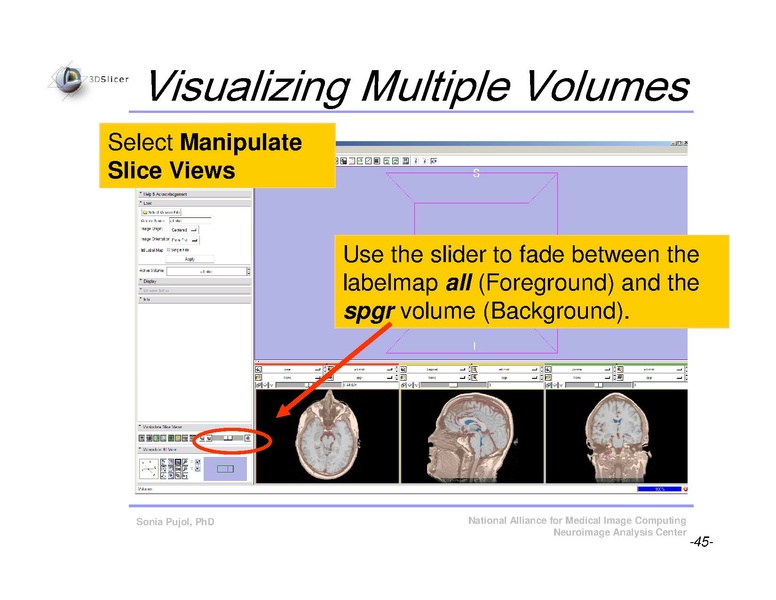Open red slice viewer background volume dropdown
This screenshot has height=600, width=776.
tap(364, 377)
